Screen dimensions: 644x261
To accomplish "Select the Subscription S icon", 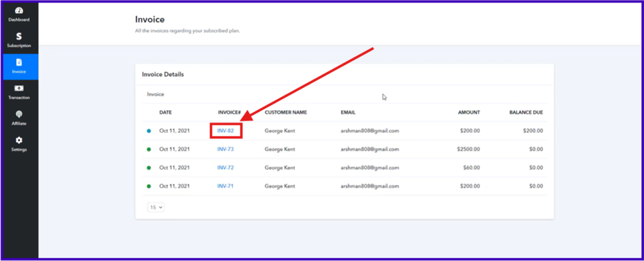I will (19, 36).
